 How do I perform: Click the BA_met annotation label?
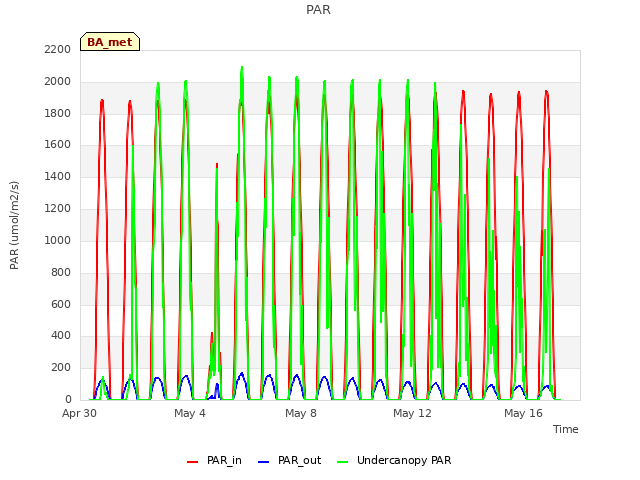[x=110, y=42]
